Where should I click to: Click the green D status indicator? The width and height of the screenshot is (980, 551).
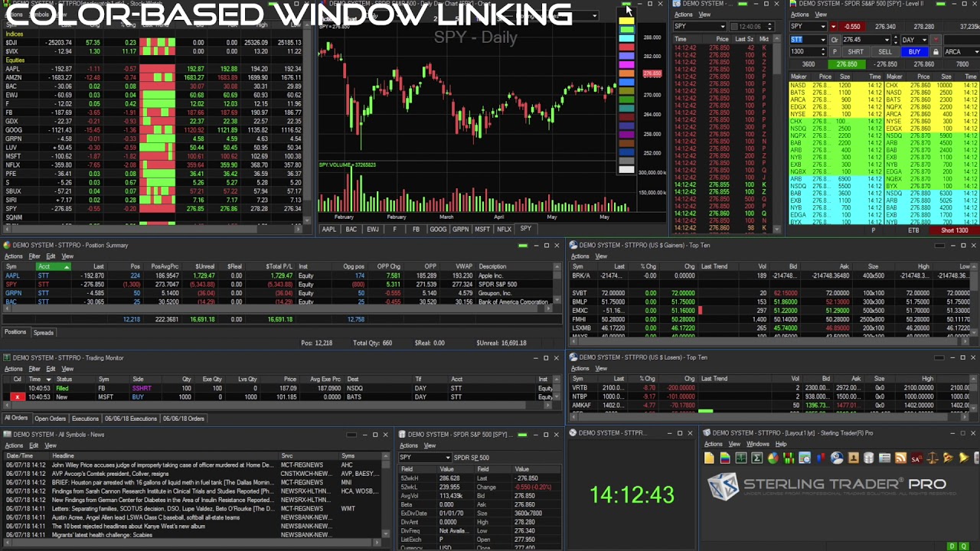[952, 546]
